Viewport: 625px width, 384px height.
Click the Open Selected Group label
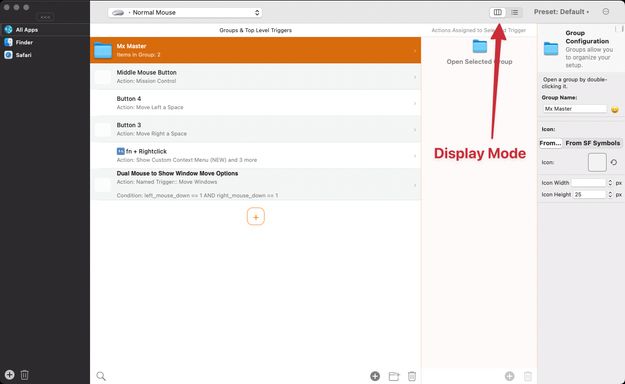click(x=480, y=62)
